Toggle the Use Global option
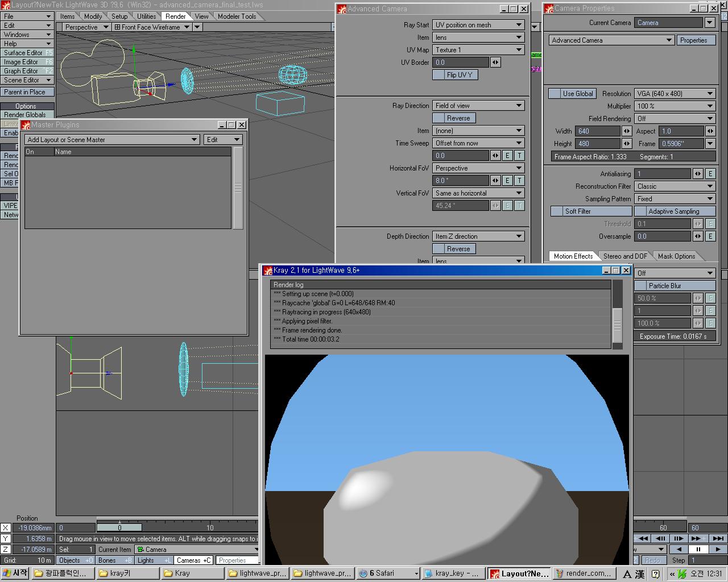 572,94
